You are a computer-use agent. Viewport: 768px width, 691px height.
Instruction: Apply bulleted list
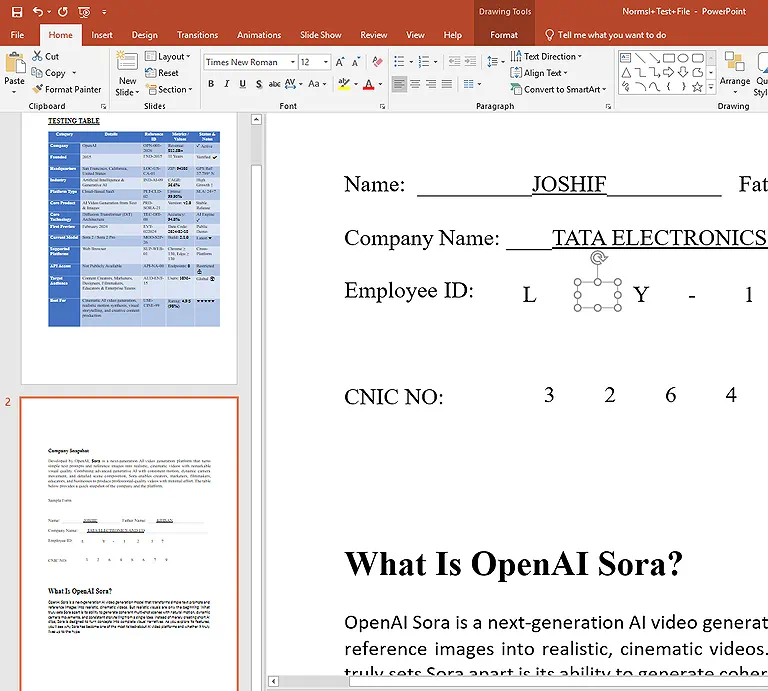[x=399, y=62]
